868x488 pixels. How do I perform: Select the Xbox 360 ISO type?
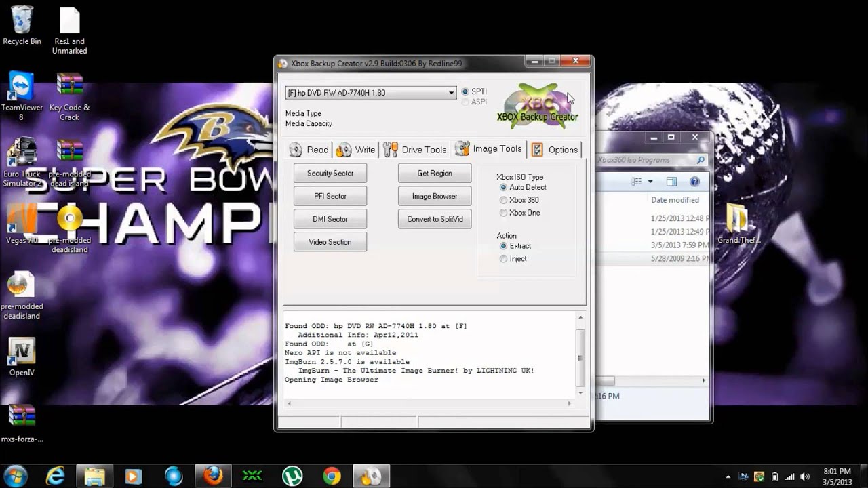point(503,200)
